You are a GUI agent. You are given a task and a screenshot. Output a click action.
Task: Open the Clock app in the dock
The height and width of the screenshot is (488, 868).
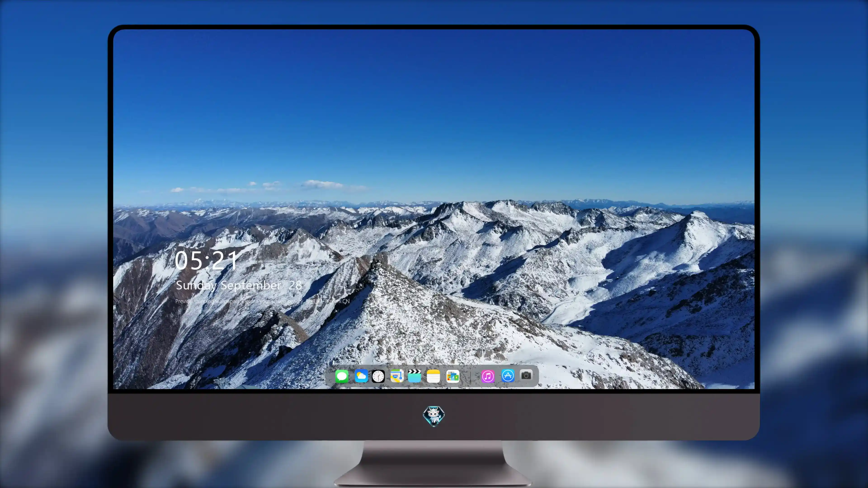pyautogui.click(x=378, y=376)
